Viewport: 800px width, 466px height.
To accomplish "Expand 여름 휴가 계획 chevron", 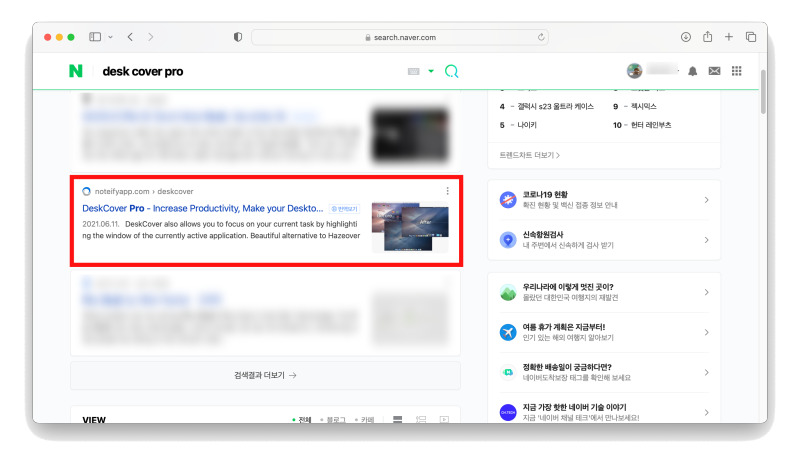I will 707,332.
